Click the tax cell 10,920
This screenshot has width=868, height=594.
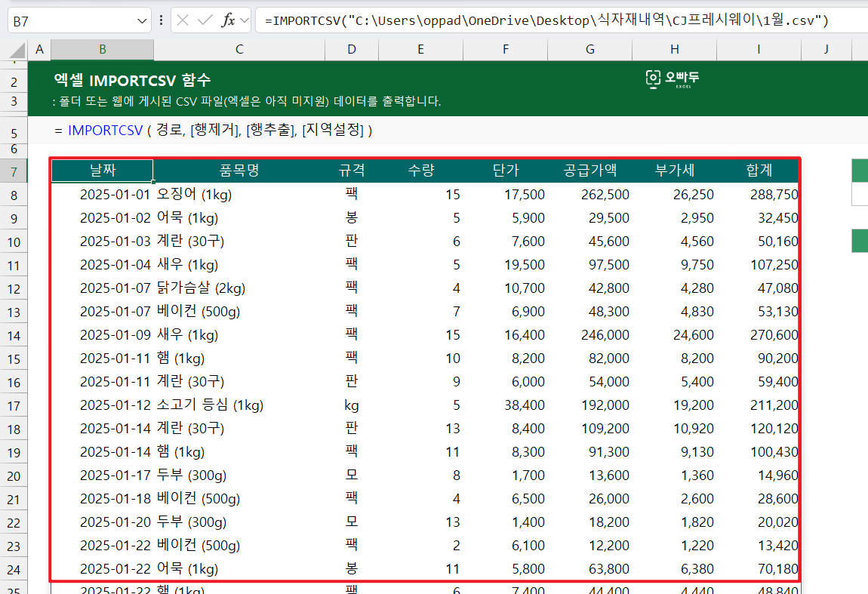click(674, 429)
